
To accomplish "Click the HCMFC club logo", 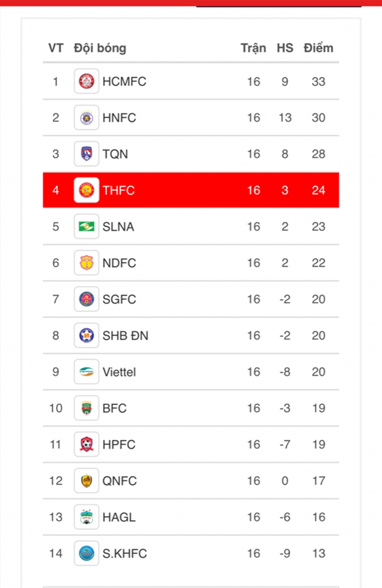I will click(x=86, y=81).
